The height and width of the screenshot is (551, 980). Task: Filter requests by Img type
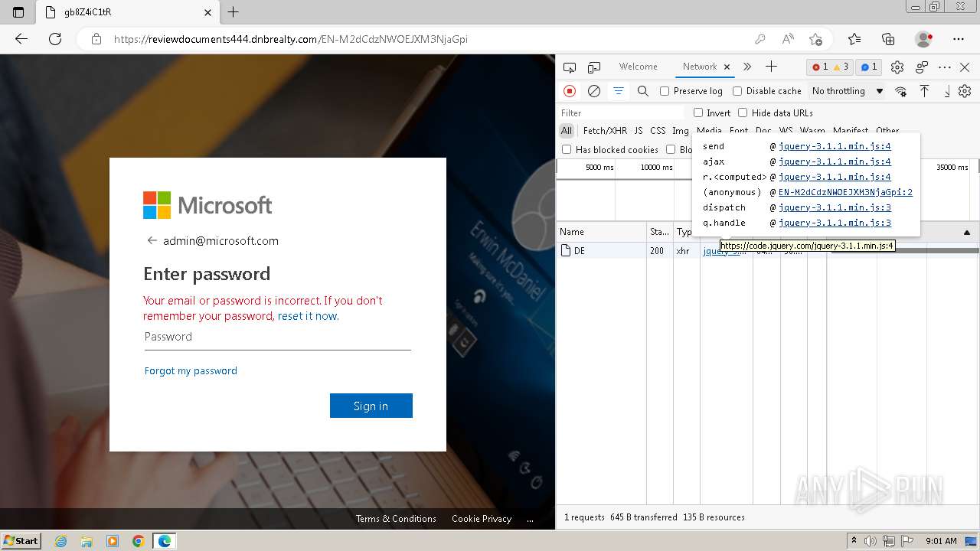[x=681, y=131]
